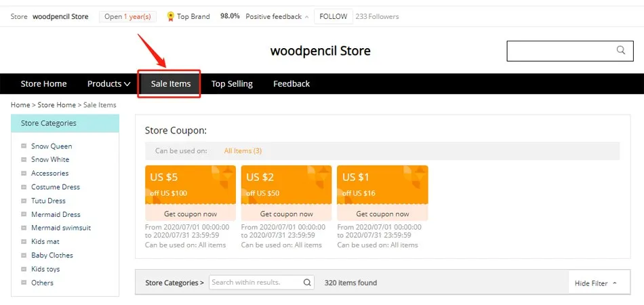Focus the 'Search within results' input field

click(256, 283)
